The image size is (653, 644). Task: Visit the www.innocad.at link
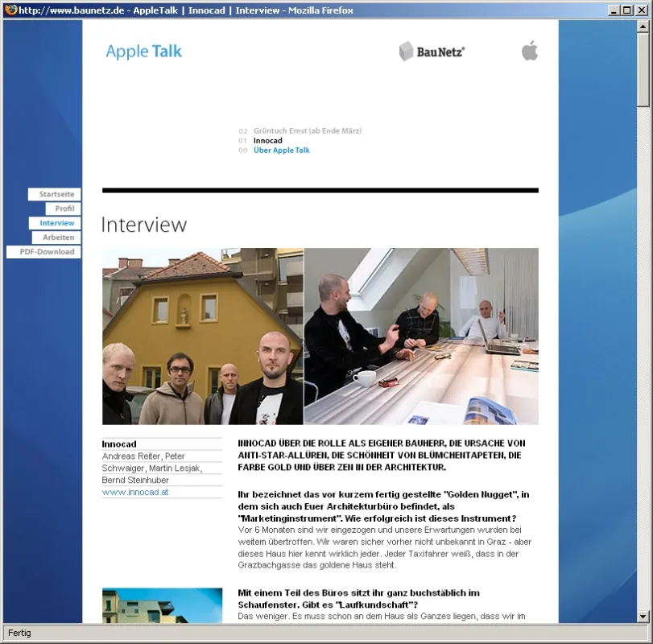tap(135, 492)
